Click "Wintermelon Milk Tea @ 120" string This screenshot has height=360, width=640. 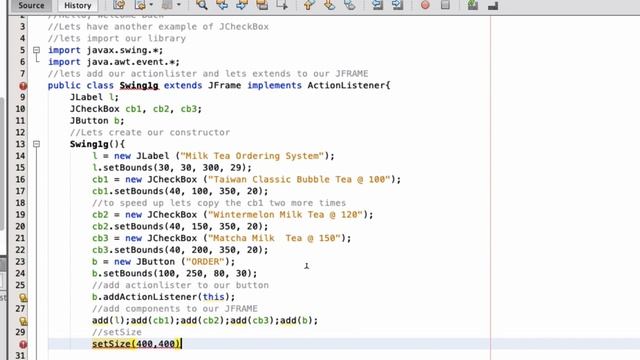tap(285, 215)
